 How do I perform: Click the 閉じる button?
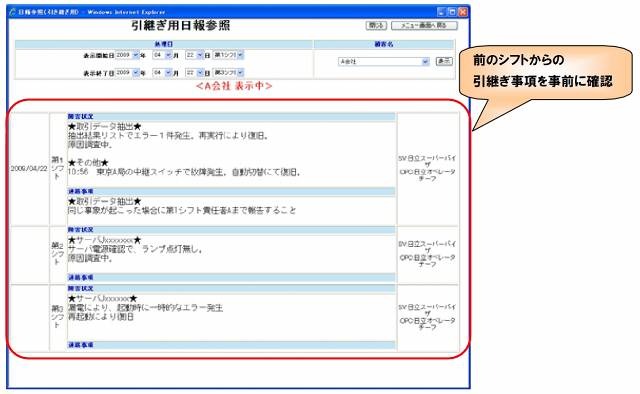click(x=376, y=25)
